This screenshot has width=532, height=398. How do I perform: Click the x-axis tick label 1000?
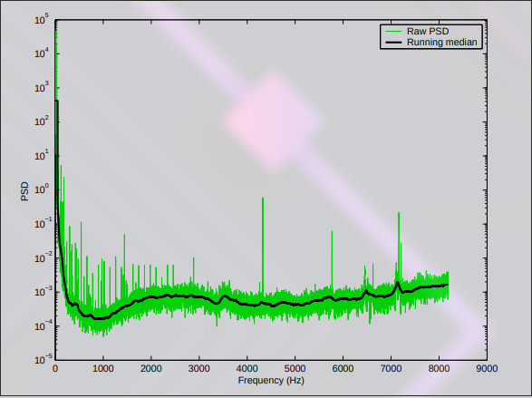coord(102,368)
